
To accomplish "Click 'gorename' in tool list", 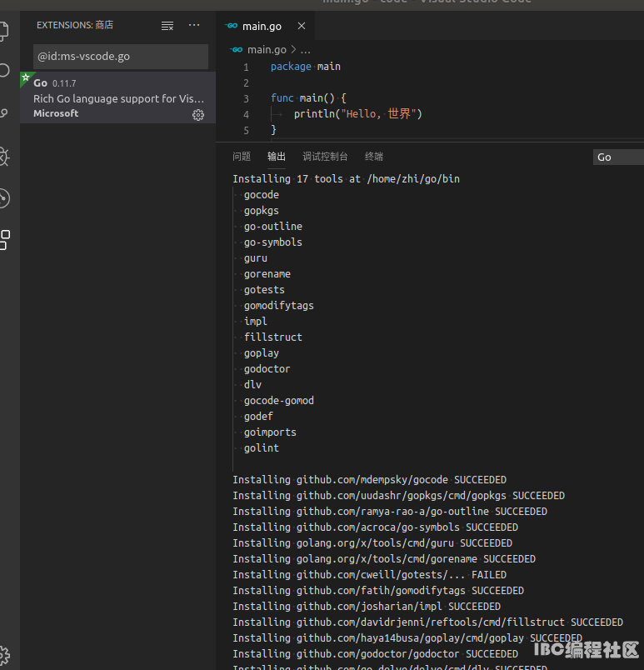I will point(267,274).
